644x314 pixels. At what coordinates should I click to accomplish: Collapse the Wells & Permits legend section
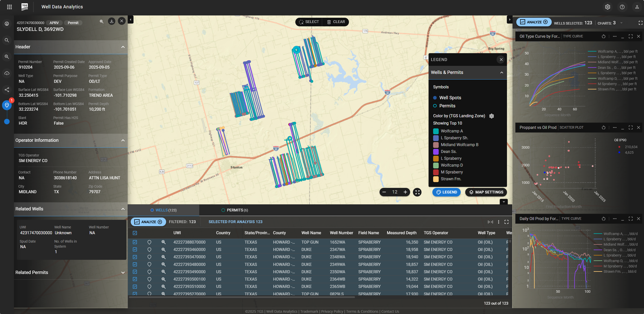click(x=502, y=73)
